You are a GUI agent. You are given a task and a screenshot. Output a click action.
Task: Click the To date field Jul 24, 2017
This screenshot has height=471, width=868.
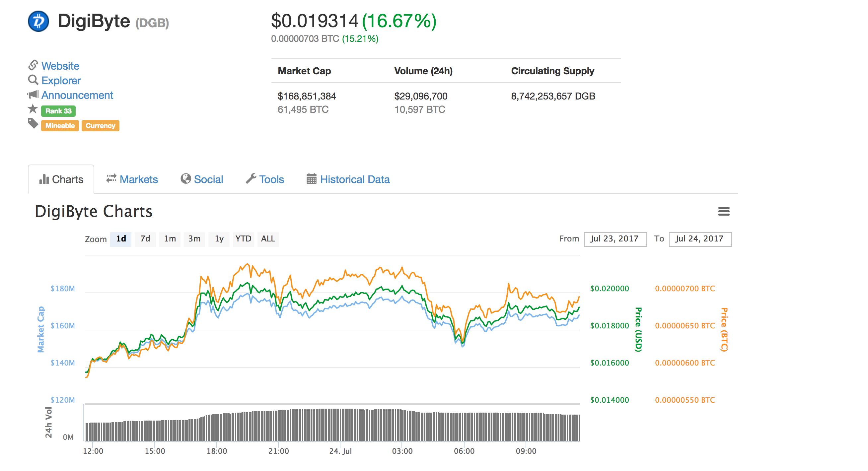pyautogui.click(x=700, y=239)
